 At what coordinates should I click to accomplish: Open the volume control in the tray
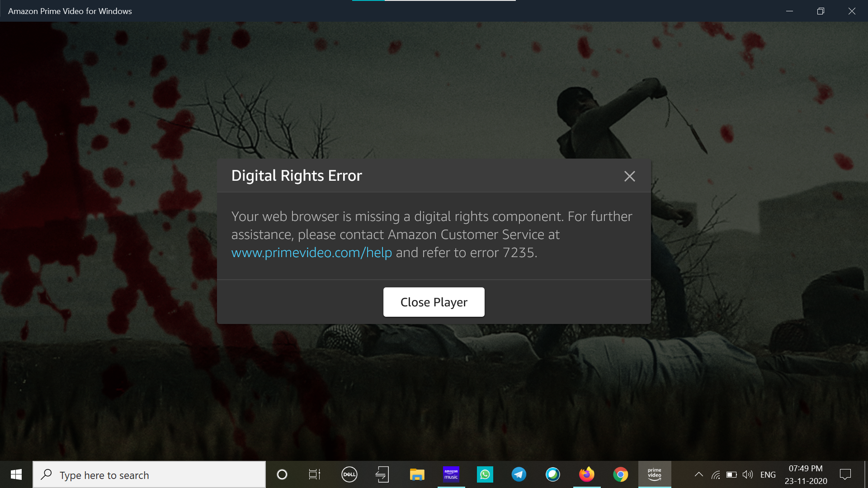[x=748, y=474]
